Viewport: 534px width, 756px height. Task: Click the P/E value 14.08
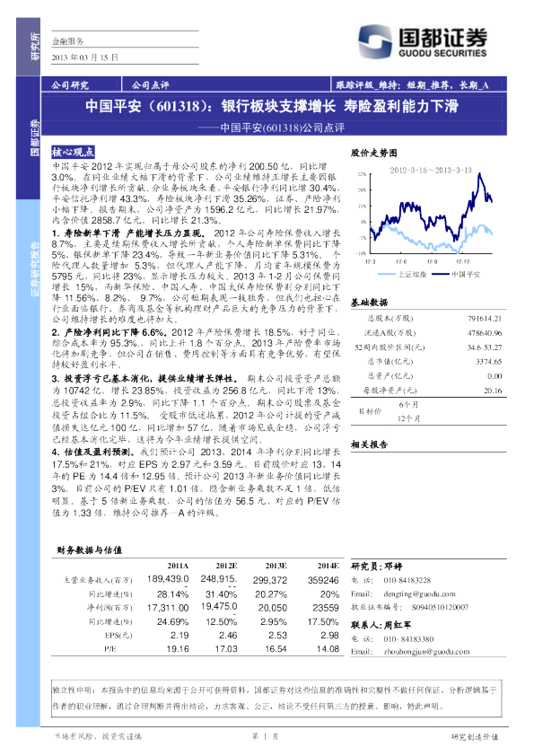328,649
